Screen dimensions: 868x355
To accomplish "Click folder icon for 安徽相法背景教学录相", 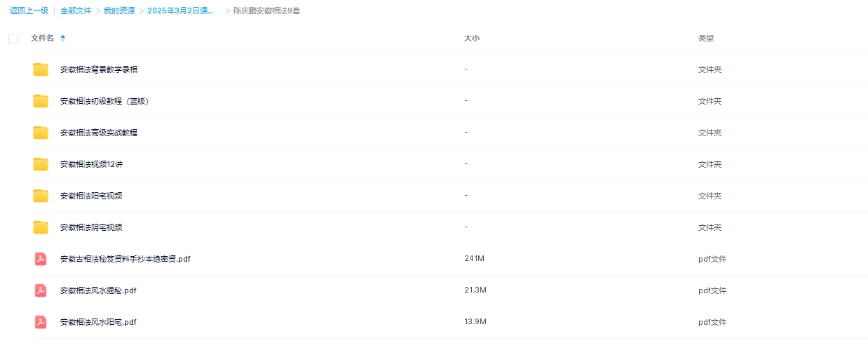I will (41, 69).
